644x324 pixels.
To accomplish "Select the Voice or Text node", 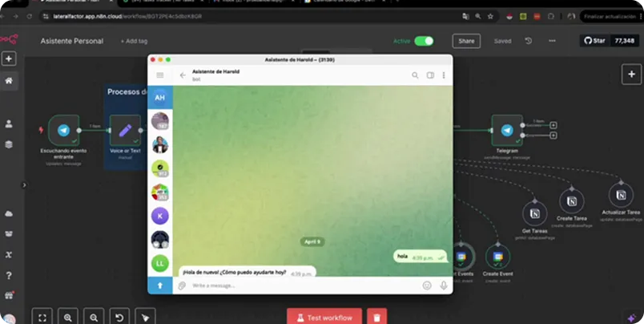I will pyautogui.click(x=124, y=130).
